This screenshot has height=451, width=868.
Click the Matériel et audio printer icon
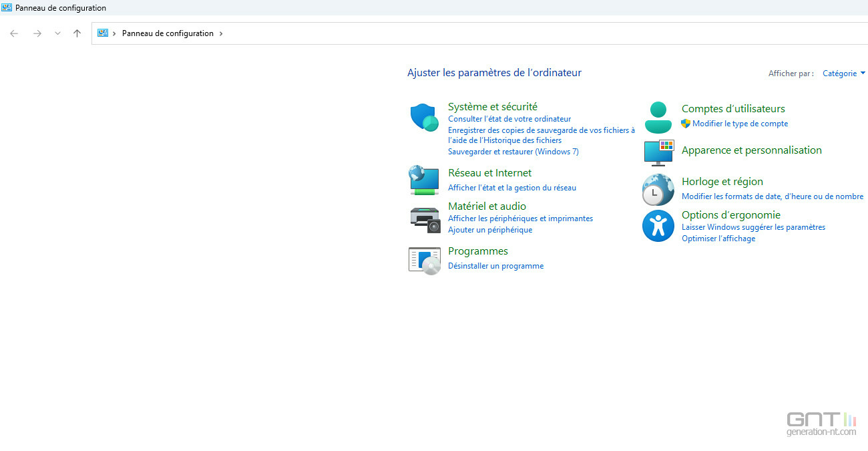424,219
